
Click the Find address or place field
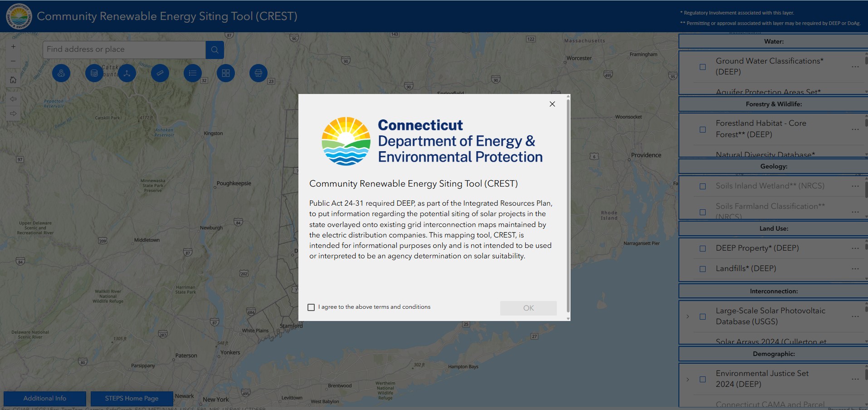[x=124, y=49]
